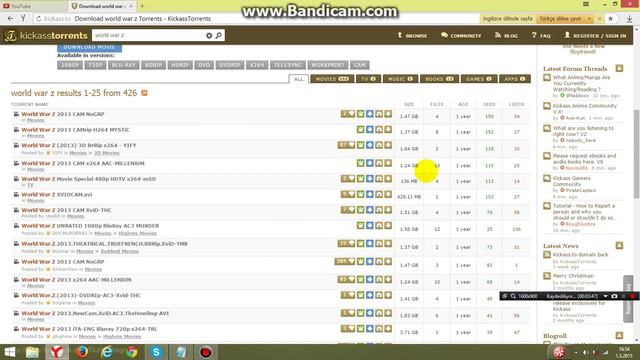640x360 pixels.
Task: Stop recording with Bandicam red button
Action: pyautogui.click(x=633, y=296)
